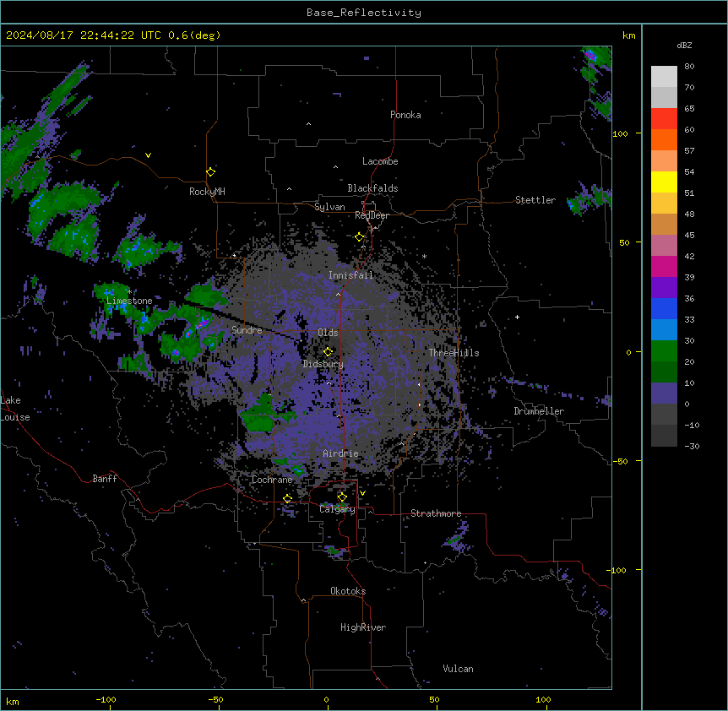Click the Calgary city label
The width and height of the screenshot is (728, 711).
point(338,509)
